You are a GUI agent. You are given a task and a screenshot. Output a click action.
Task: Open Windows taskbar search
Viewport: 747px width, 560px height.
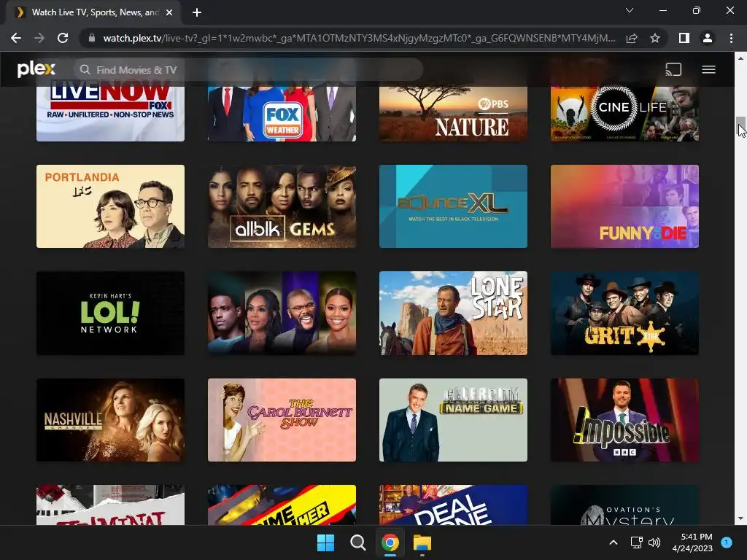pos(357,542)
